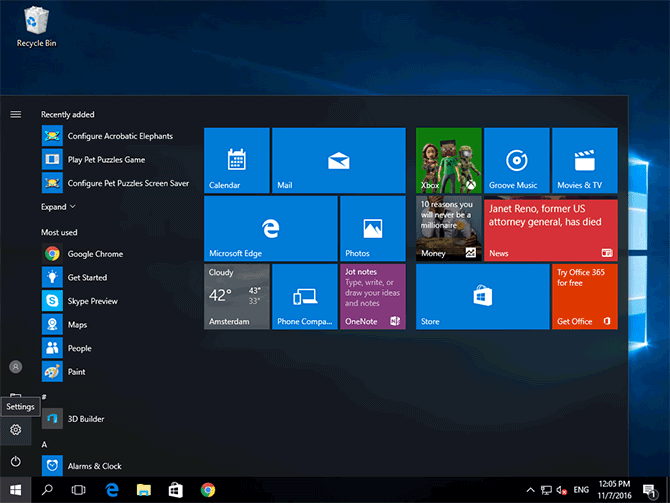The image size is (670, 503).
Task: Open Configure Pet Puzzles Screen Saver
Action: (x=115, y=183)
